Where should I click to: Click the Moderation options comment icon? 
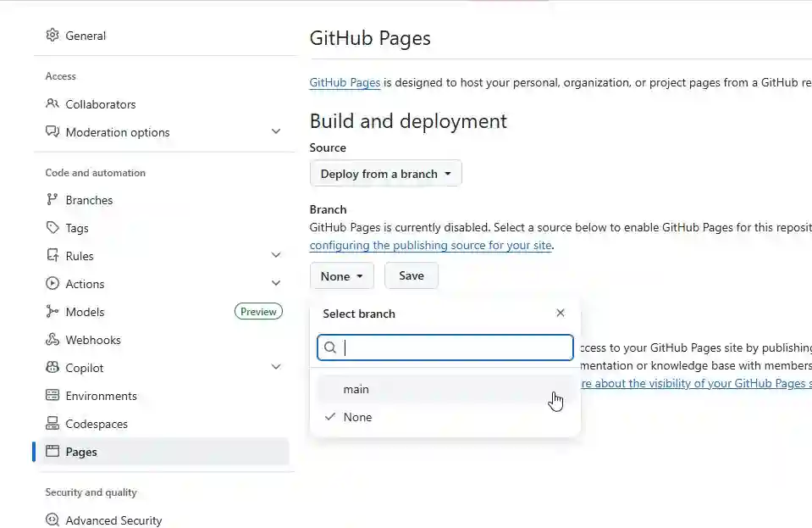tap(52, 131)
